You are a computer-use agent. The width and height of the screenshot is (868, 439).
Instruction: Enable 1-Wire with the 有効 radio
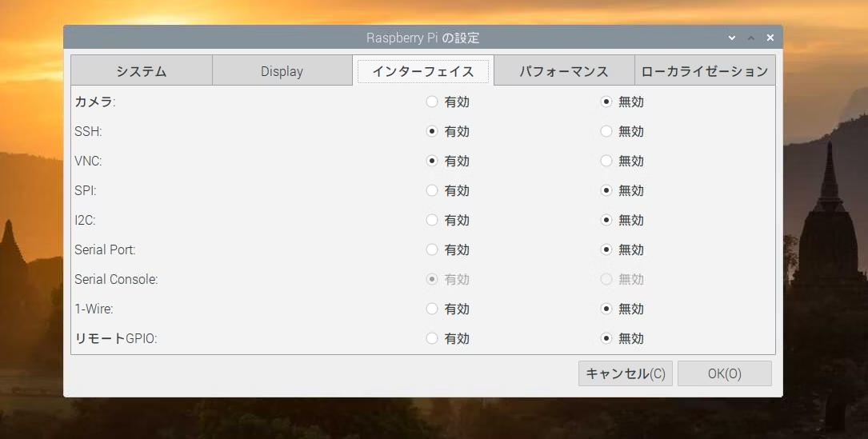432,309
